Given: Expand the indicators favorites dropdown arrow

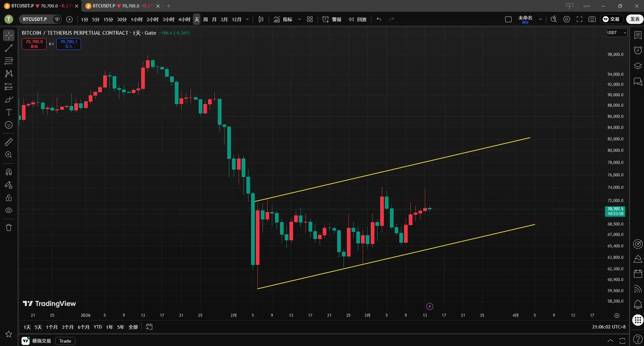Looking at the screenshot, I should point(299,19).
